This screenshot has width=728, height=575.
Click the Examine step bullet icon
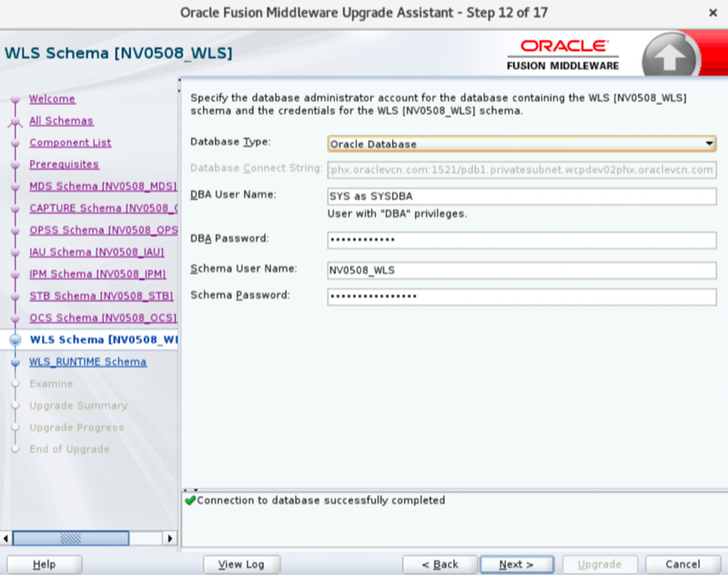tap(15, 384)
